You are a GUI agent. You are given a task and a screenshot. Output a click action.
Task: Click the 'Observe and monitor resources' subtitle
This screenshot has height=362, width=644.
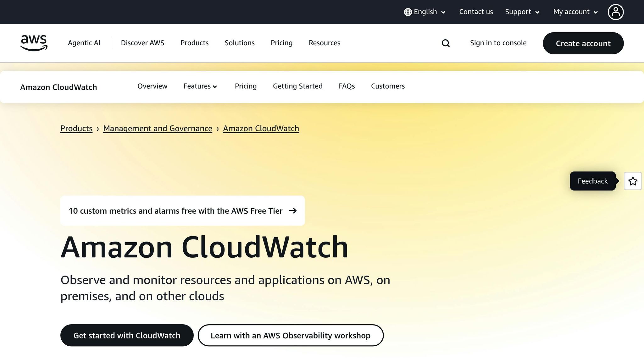coord(225,288)
